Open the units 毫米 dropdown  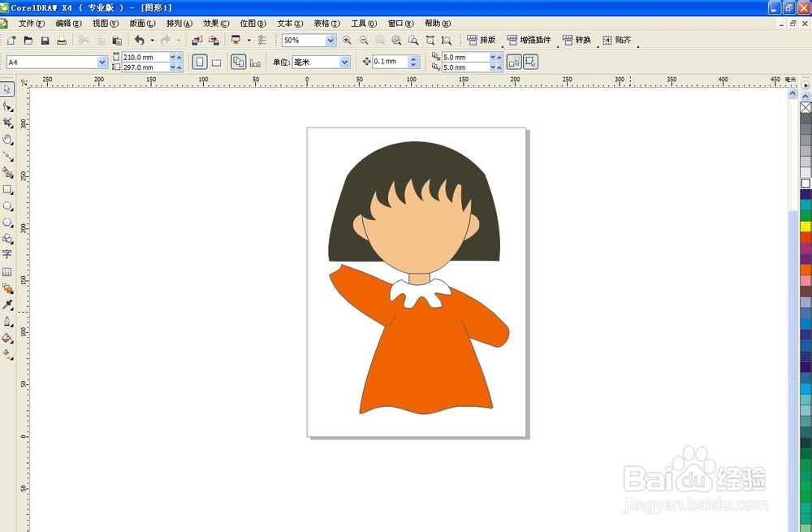344,63
